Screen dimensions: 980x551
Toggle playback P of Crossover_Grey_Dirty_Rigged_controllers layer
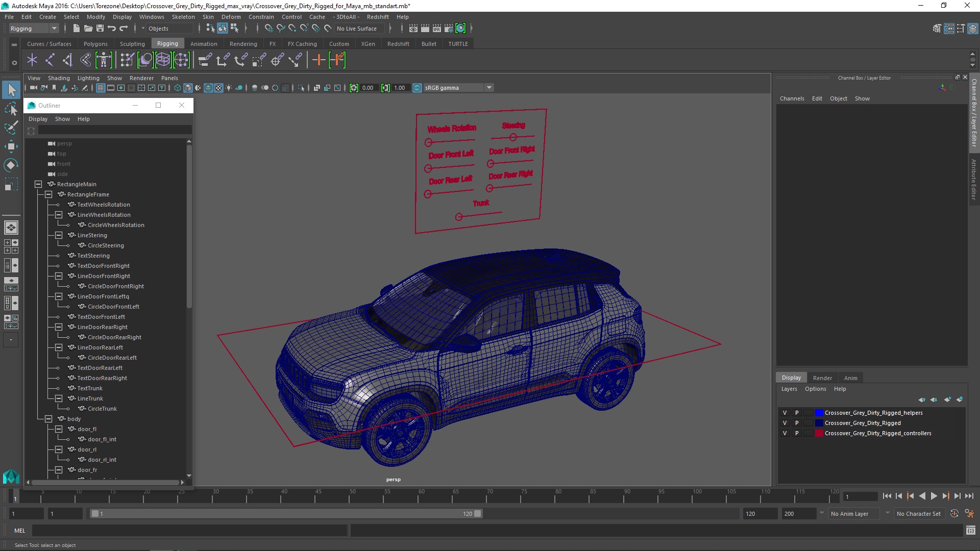point(796,433)
